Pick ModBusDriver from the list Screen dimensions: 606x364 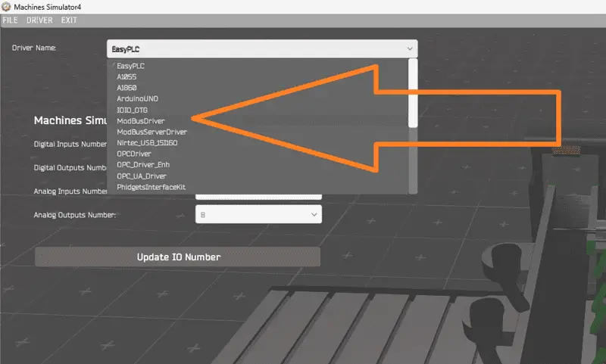[x=141, y=121]
